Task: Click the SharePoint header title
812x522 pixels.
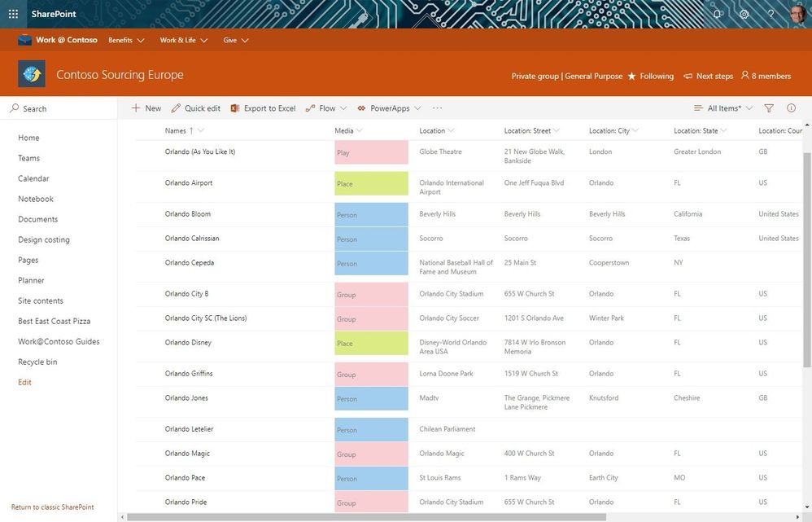Action: click(x=54, y=14)
